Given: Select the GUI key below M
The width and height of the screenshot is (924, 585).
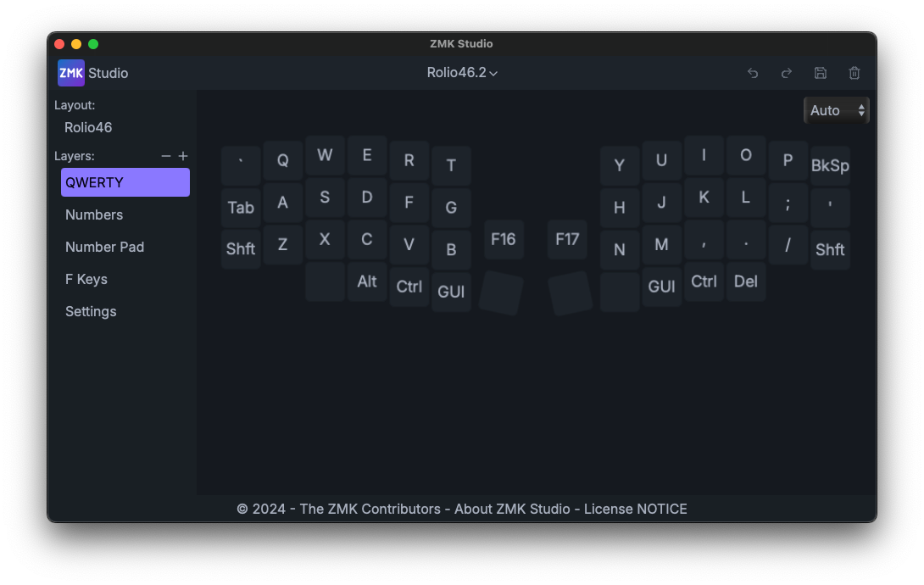Looking at the screenshot, I should click(x=661, y=287).
